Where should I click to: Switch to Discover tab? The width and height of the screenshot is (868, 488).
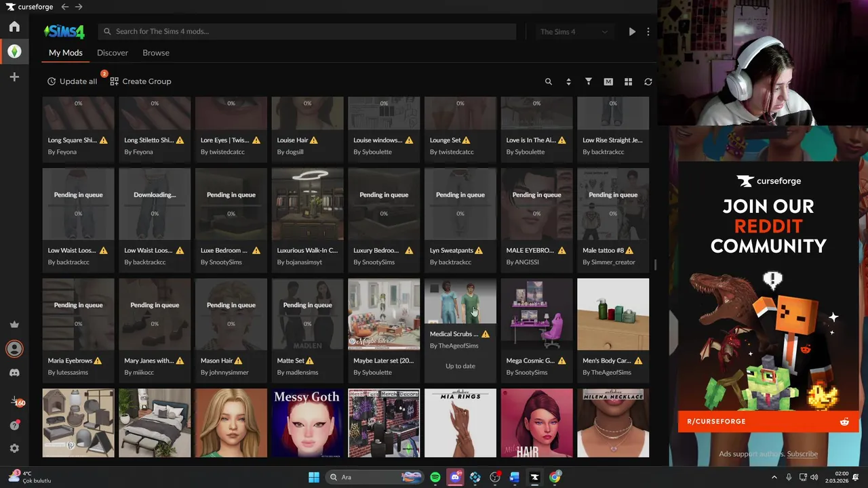(113, 53)
